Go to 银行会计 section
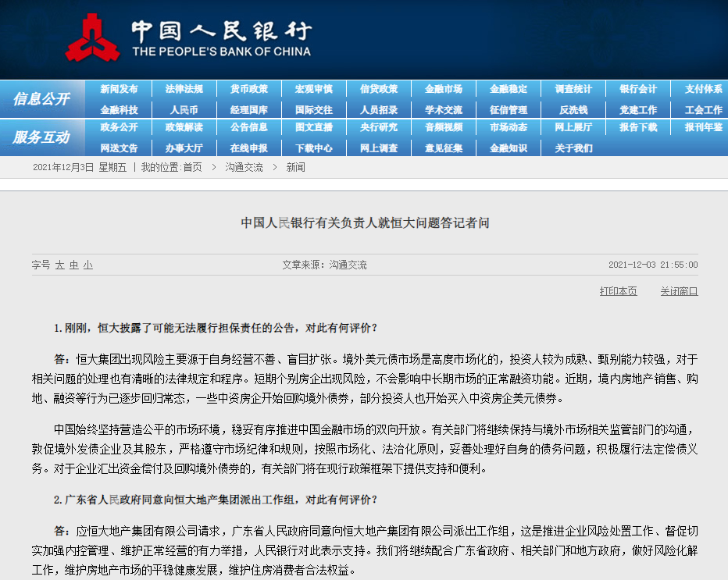The image size is (728, 580). pos(638,89)
